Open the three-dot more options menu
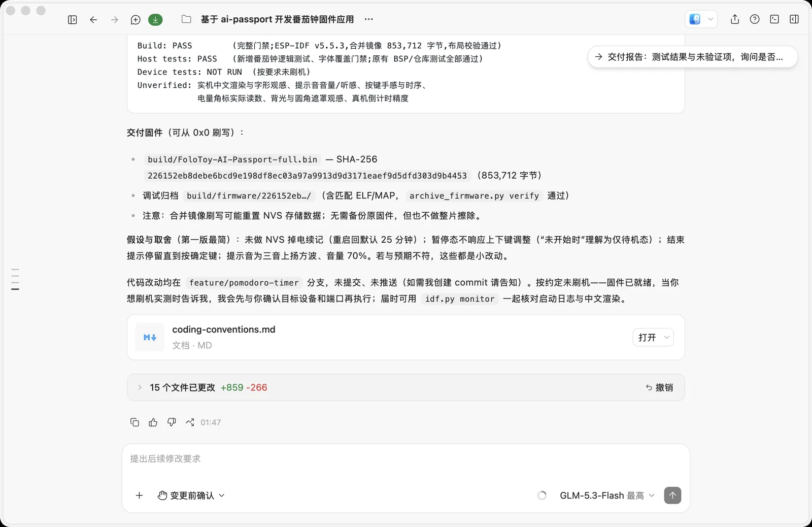812x527 pixels. (x=369, y=19)
